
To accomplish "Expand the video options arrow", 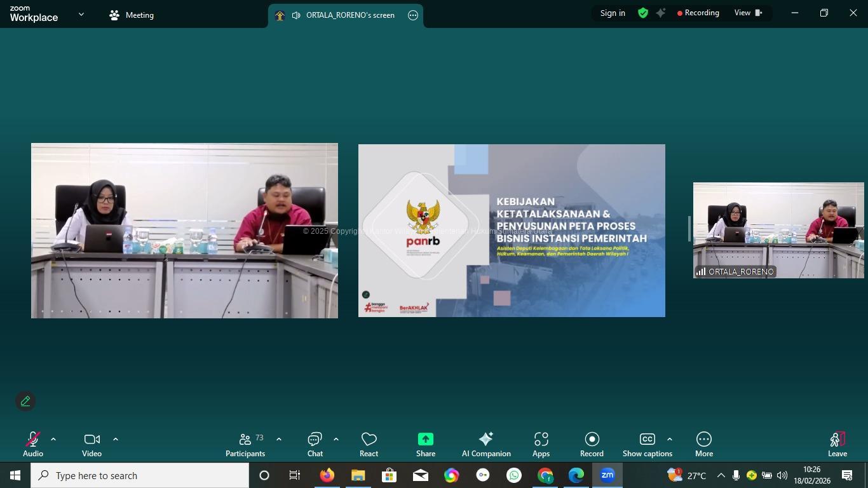I will [x=115, y=439].
